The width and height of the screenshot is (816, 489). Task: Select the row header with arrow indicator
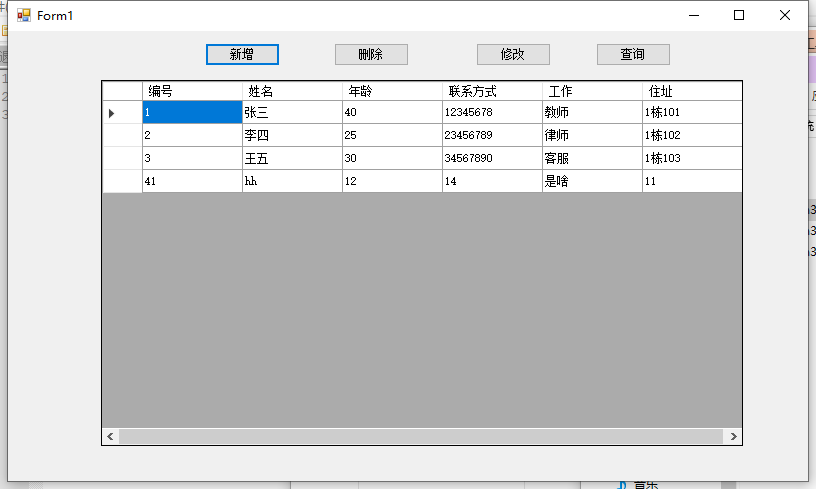[x=122, y=113]
